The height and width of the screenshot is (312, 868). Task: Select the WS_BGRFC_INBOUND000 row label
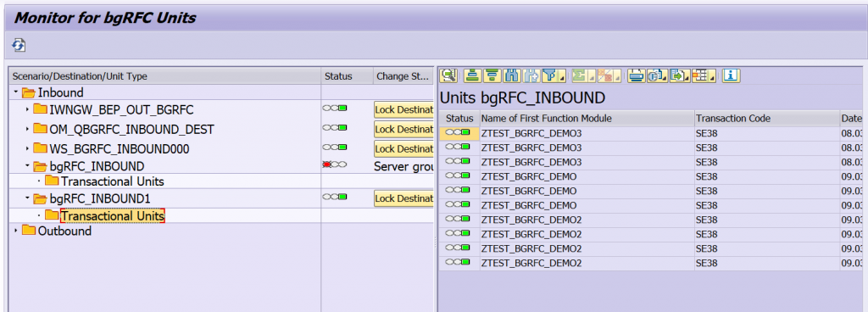point(119,149)
